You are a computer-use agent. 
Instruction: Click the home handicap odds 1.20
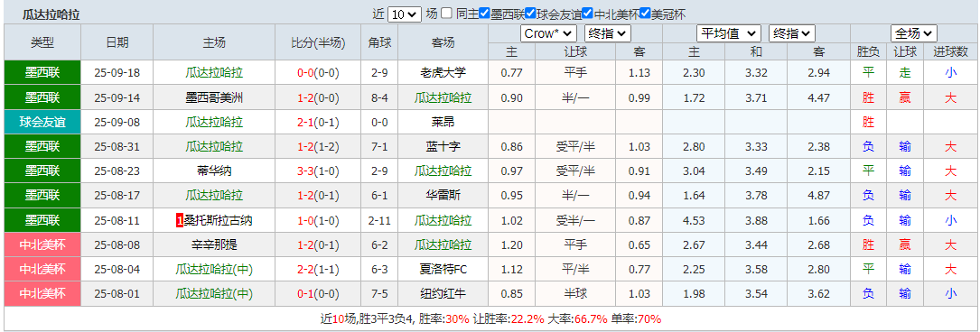pyautogui.click(x=512, y=244)
